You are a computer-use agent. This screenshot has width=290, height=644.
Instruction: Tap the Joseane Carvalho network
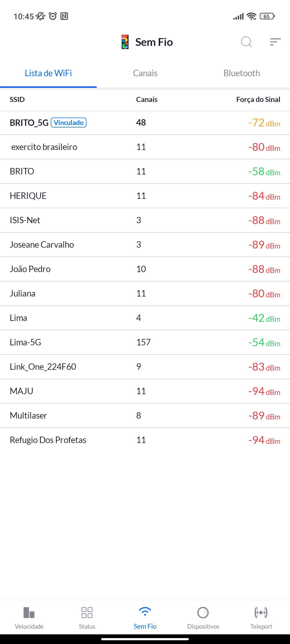(x=145, y=245)
